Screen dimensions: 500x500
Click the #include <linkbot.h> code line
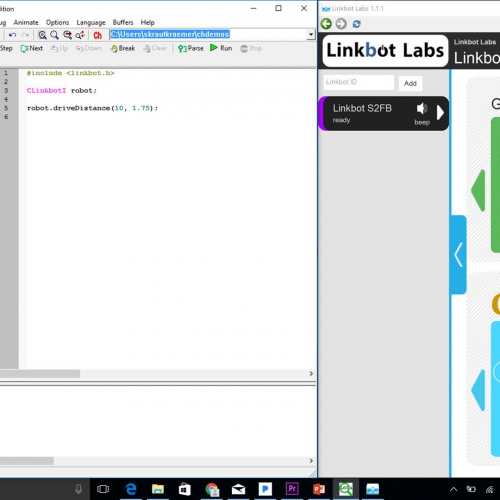tap(71, 73)
